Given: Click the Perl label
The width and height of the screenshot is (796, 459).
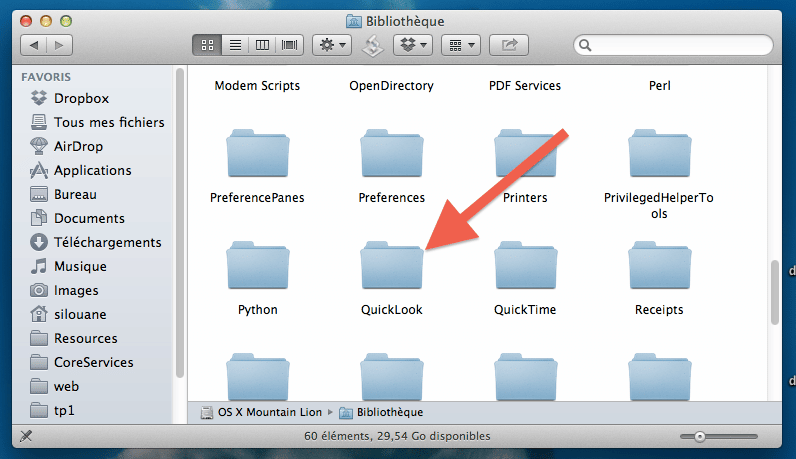Looking at the screenshot, I should [659, 86].
